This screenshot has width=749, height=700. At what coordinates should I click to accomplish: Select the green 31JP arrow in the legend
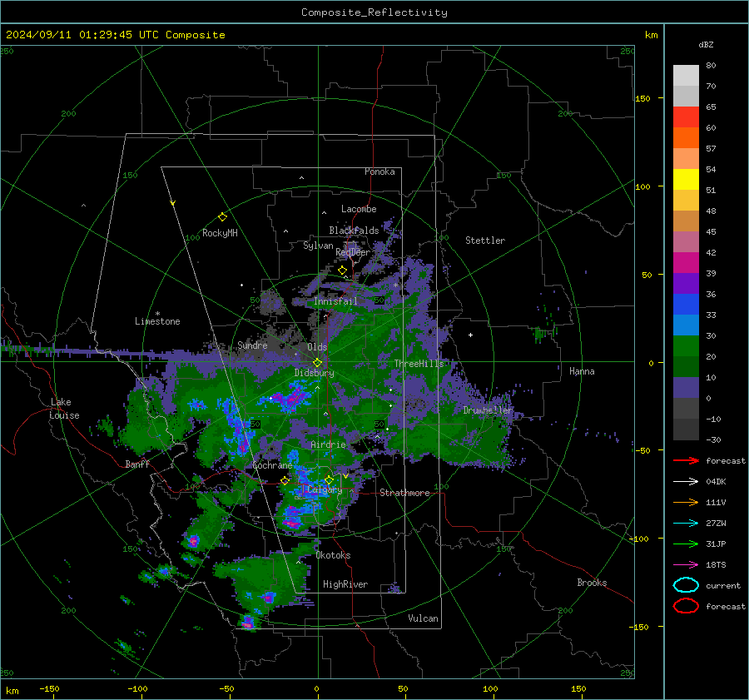[686, 544]
